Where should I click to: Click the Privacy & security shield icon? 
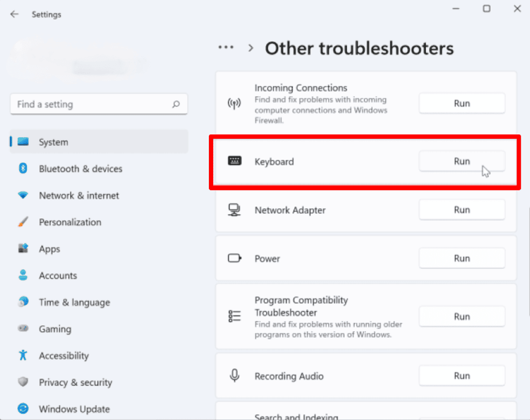click(x=23, y=382)
